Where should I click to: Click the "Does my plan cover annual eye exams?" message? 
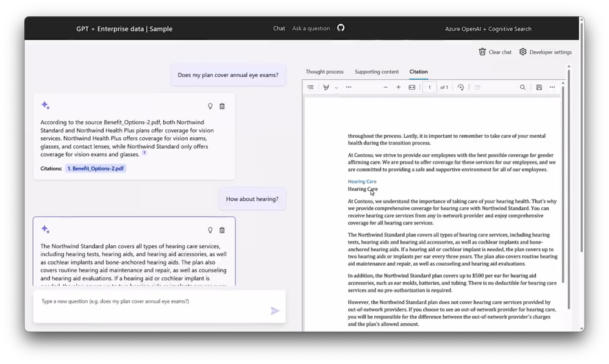coord(228,75)
